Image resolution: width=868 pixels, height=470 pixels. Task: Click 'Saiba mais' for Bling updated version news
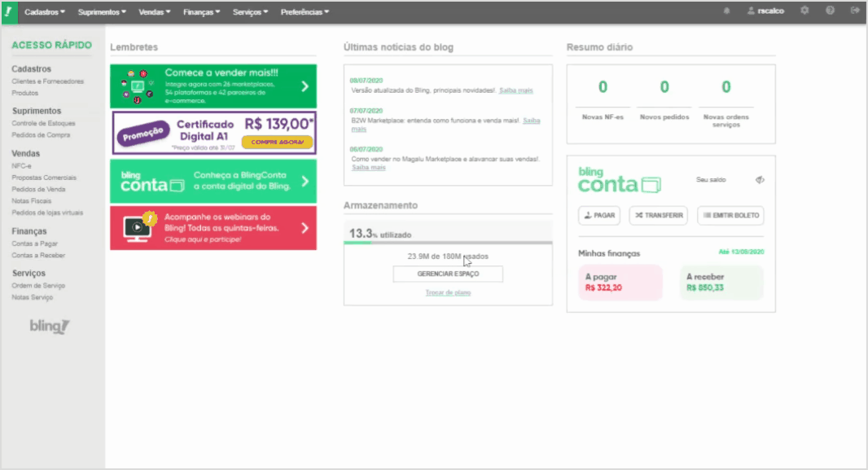click(516, 90)
